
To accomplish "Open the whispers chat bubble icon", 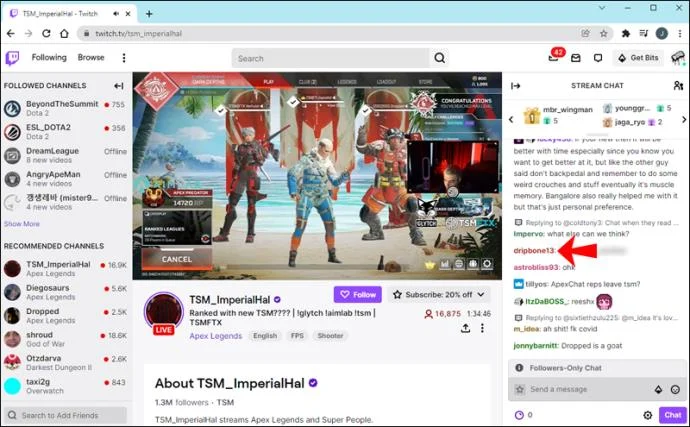I will tap(598, 58).
